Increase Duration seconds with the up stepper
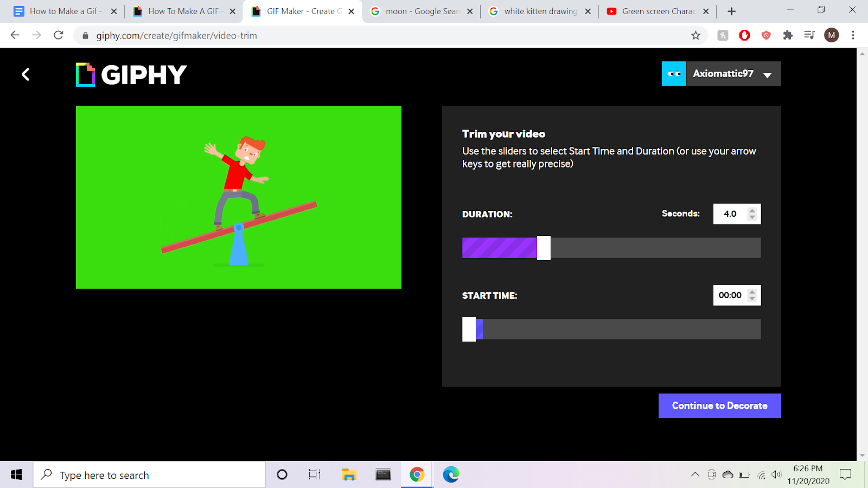Viewport: 868px width, 488px height. click(x=752, y=210)
